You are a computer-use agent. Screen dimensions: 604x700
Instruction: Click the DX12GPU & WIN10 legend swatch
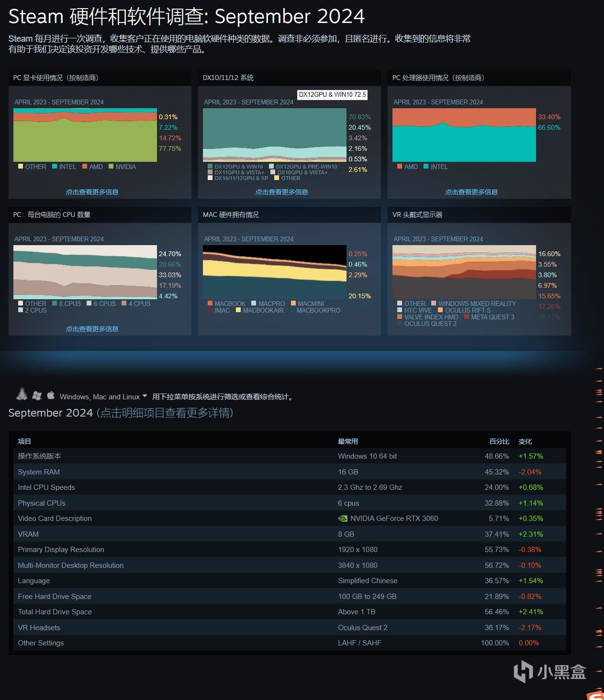pos(210,167)
